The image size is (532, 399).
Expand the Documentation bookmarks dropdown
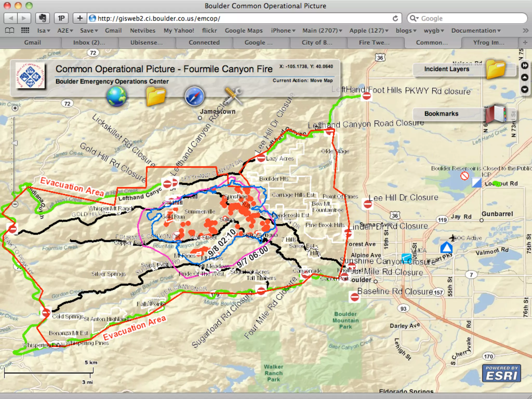476,31
